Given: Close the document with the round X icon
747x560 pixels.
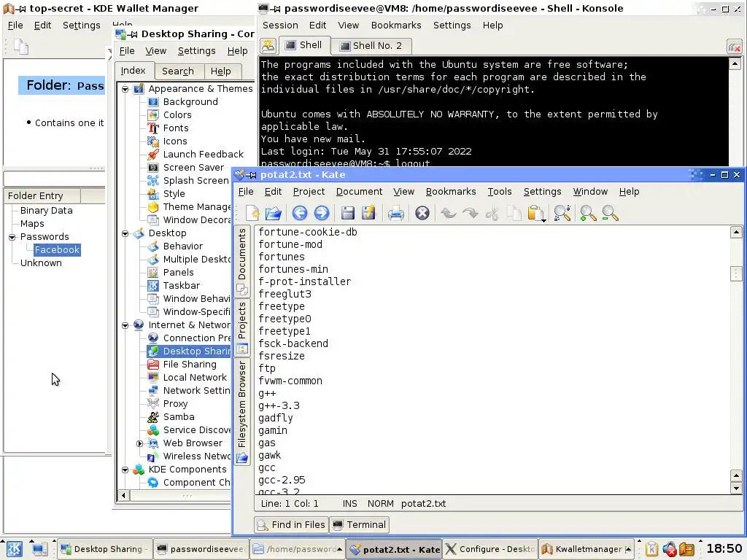Looking at the screenshot, I should coord(422,214).
